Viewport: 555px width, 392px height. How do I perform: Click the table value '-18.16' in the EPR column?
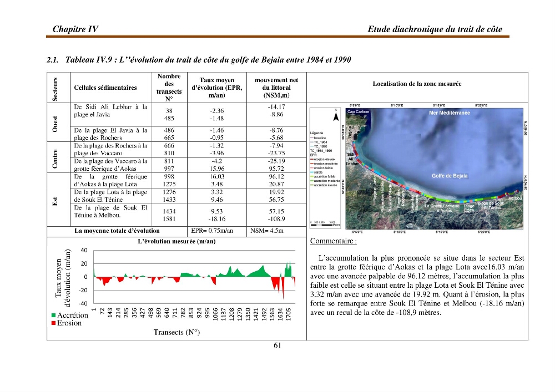point(216,219)
